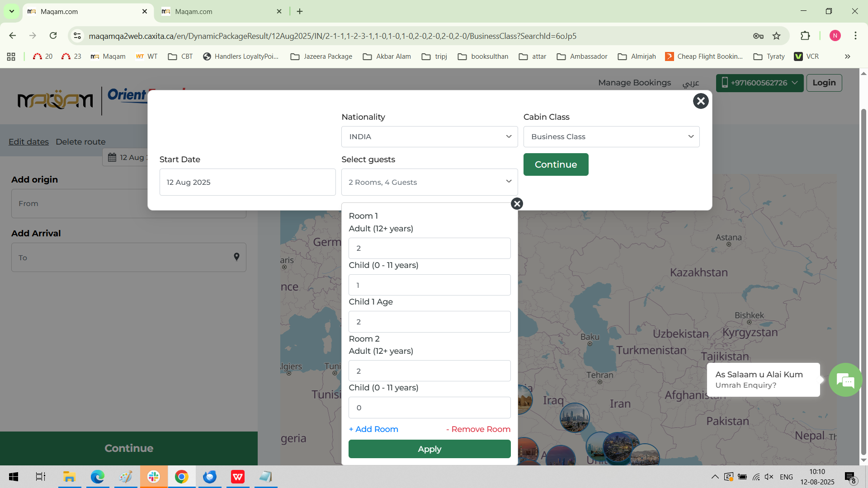The height and width of the screenshot is (488, 868).
Task: Click the bookmark star icon in address bar
Action: point(777,36)
